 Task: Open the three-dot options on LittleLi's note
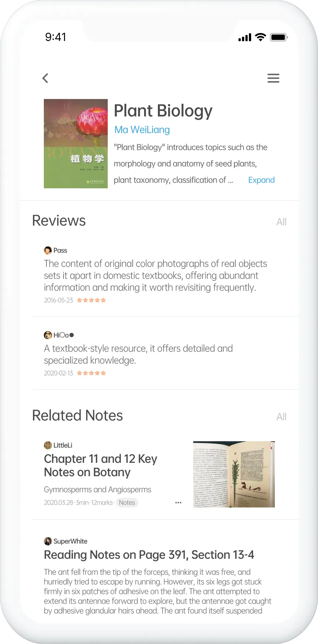coord(178,503)
